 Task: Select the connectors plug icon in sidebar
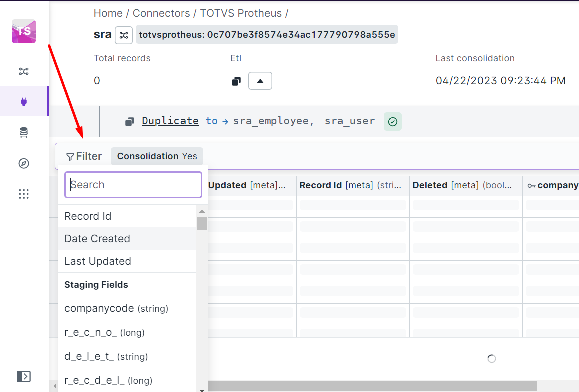tap(24, 102)
